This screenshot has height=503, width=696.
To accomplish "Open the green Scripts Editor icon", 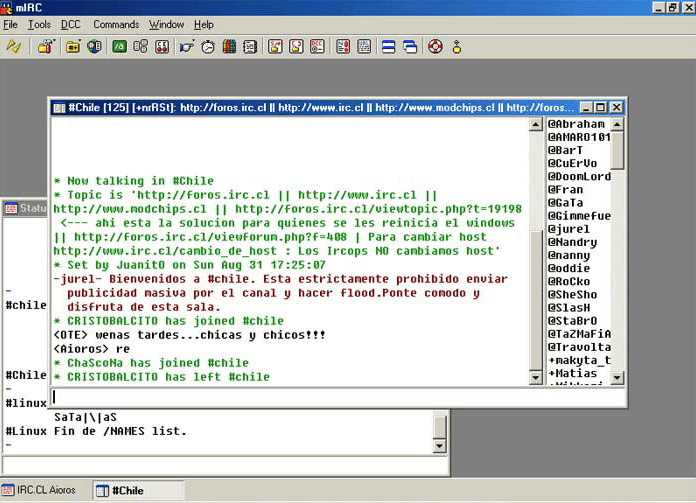I will pyautogui.click(x=119, y=46).
